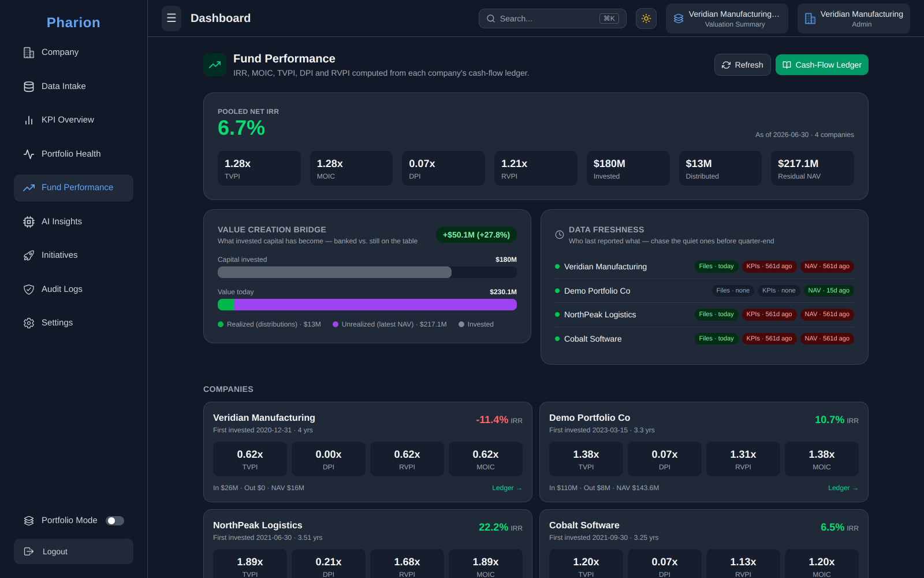This screenshot has width=924, height=578.
Task: Click the ⌘K shortcut badge
Action: click(x=609, y=18)
